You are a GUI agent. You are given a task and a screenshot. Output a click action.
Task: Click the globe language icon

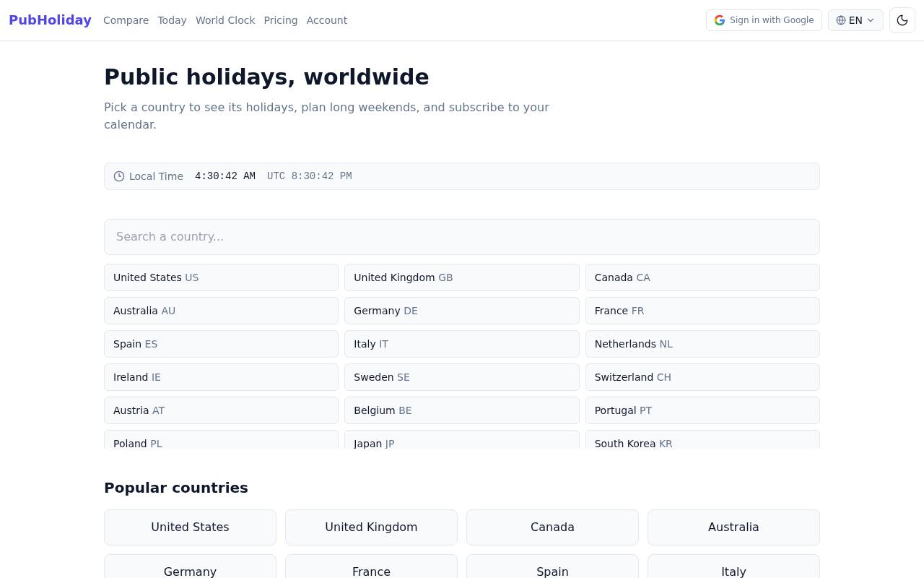click(x=841, y=20)
